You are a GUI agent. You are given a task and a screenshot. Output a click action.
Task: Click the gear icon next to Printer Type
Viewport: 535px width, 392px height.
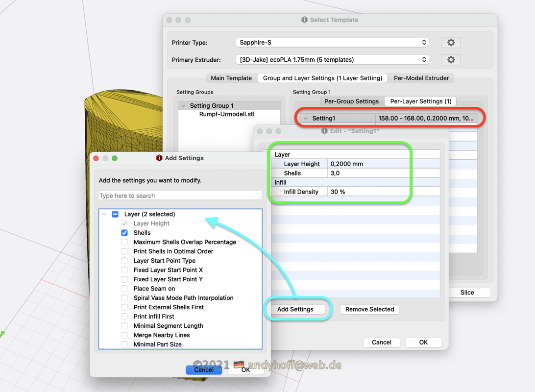click(451, 43)
